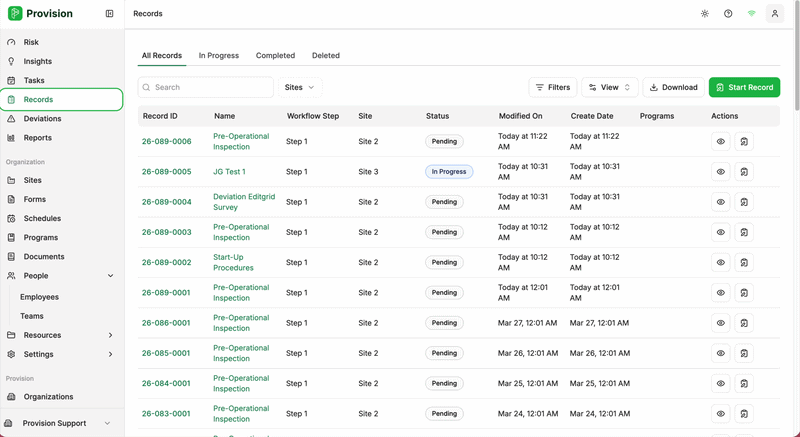The image size is (800, 437).
Task: Go to Insights in the sidebar
Action: 38,61
